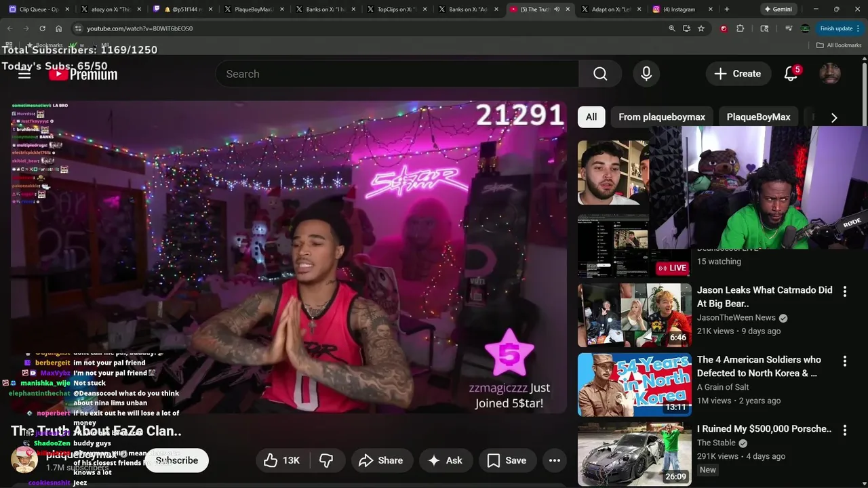Go back in browser history

pos(9,28)
